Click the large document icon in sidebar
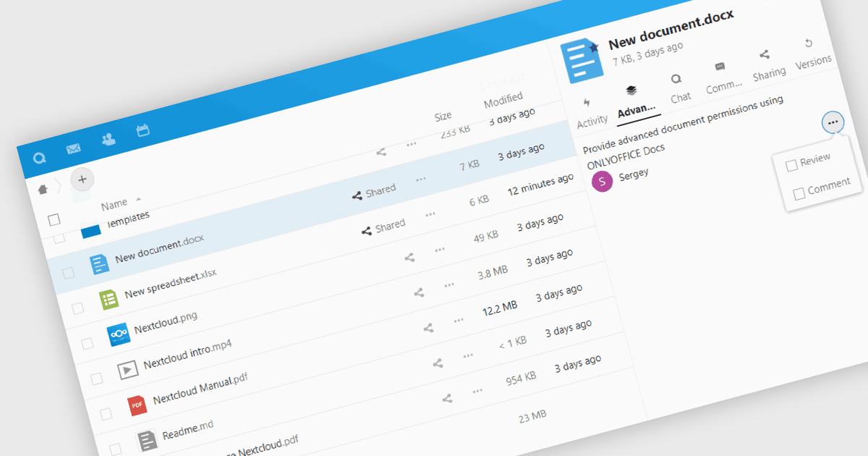 pyautogui.click(x=582, y=60)
